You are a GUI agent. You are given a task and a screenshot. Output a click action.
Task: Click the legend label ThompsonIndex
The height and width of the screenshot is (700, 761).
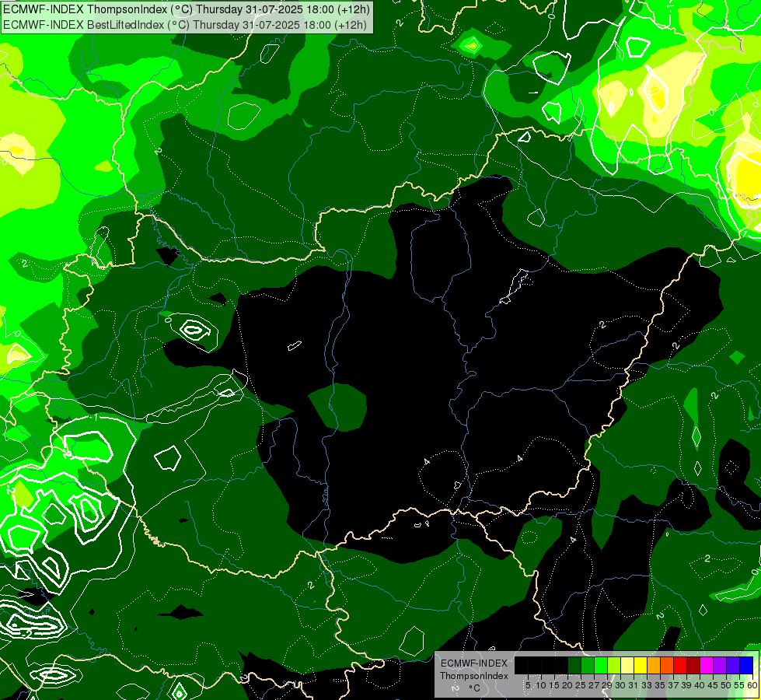[x=473, y=676]
